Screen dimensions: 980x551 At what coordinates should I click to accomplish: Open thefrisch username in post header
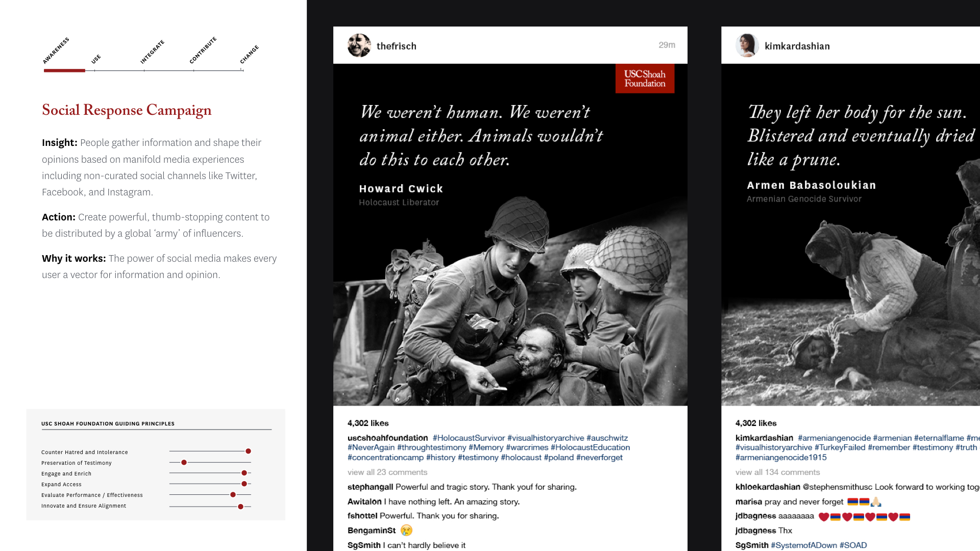(397, 46)
